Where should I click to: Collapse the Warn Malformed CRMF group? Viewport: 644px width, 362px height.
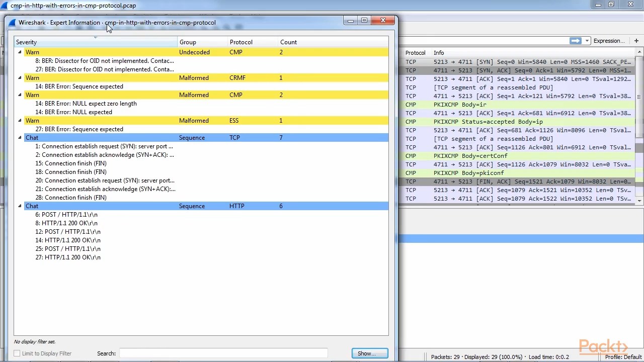[20, 78]
